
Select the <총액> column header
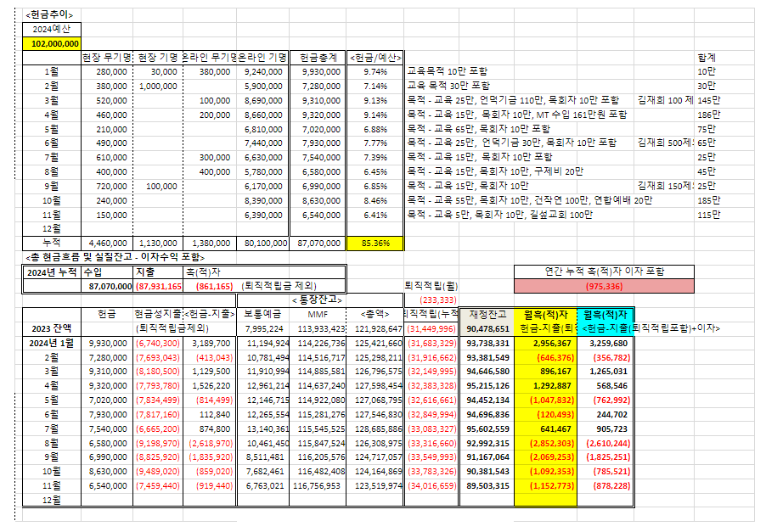(375, 314)
